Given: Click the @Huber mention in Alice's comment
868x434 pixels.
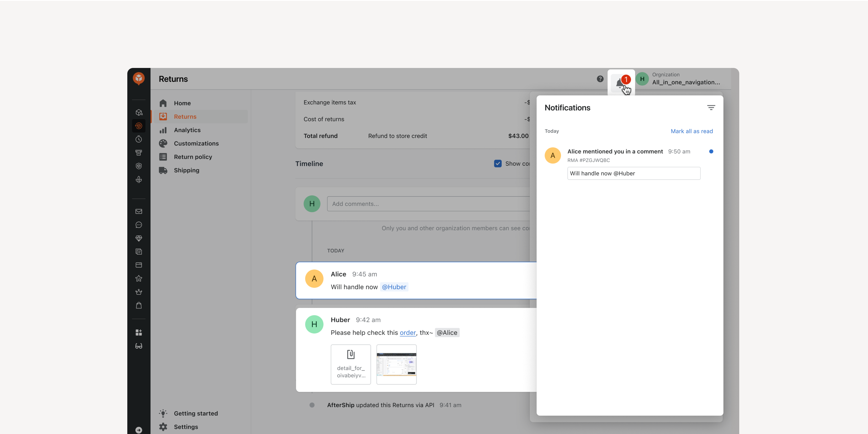Looking at the screenshot, I should [394, 287].
